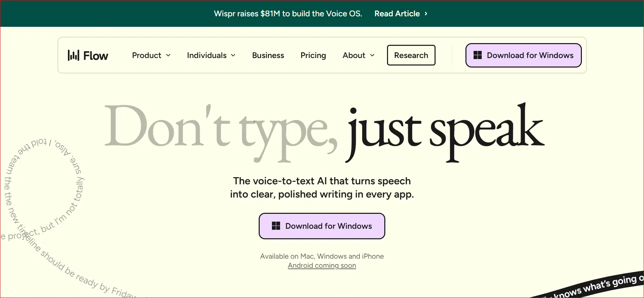Screen dimensions: 644x298
Task: Open the About menu
Action: 354,55
